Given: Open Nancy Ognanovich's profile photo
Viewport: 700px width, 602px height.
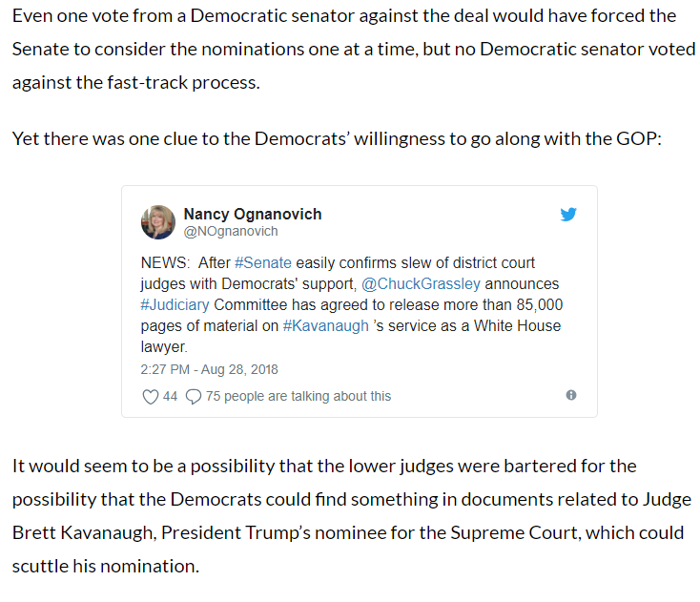Looking at the screenshot, I should point(158,222).
